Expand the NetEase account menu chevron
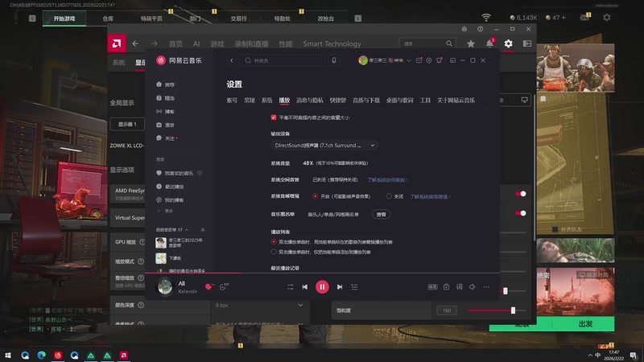This screenshot has height=362, width=644. tap(409, 61)
